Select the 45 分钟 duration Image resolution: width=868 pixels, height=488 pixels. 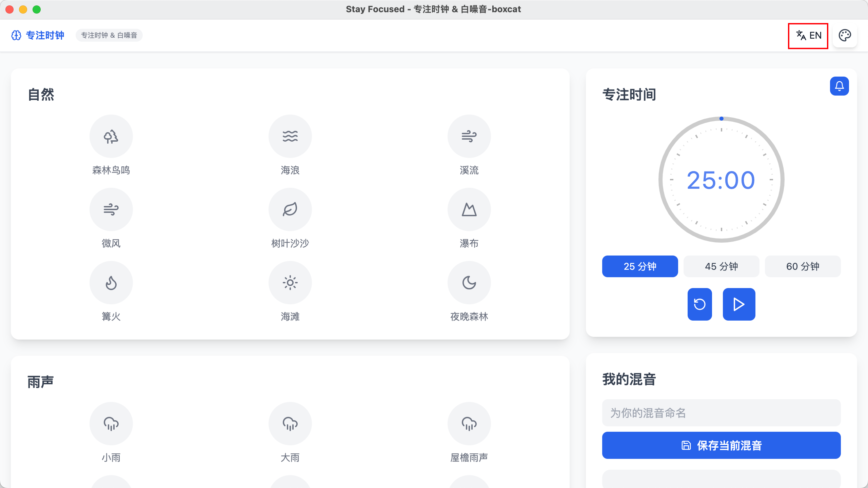pos(722,266)
